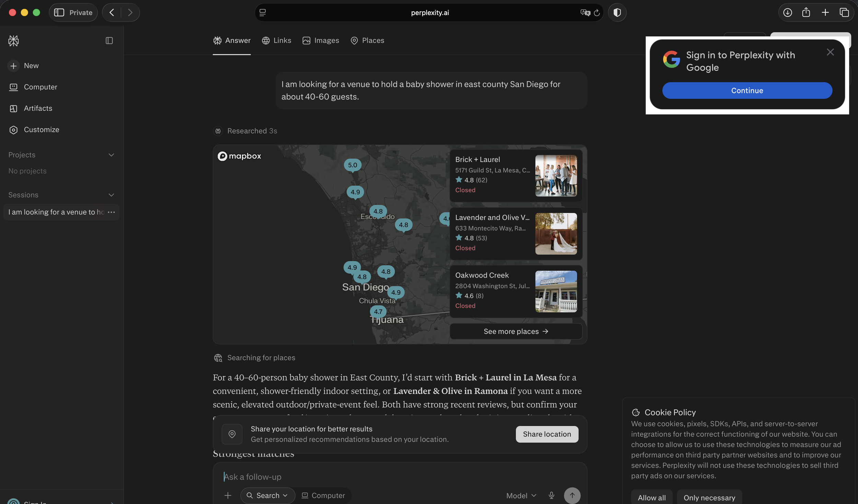
Task: Open the Oakwood Creek place card
Action: pyautogui.click(x=516, y=291)
